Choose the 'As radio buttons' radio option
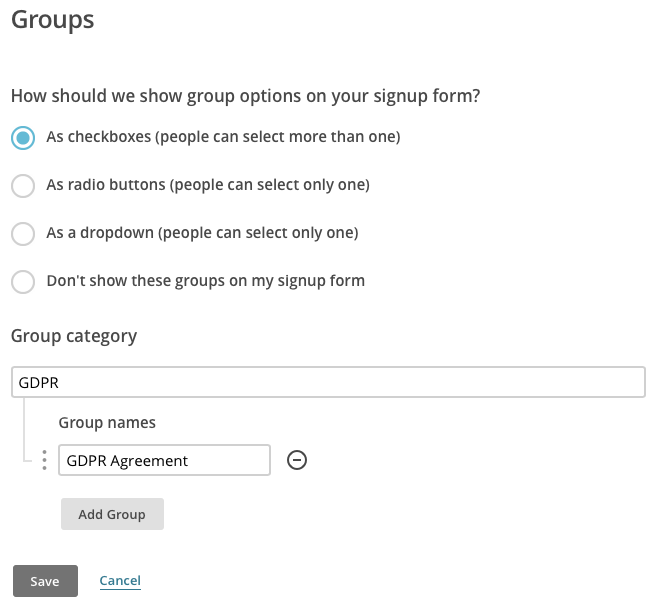Image resolution: width=665 pixels, height=606 pixels. (23, 185)
